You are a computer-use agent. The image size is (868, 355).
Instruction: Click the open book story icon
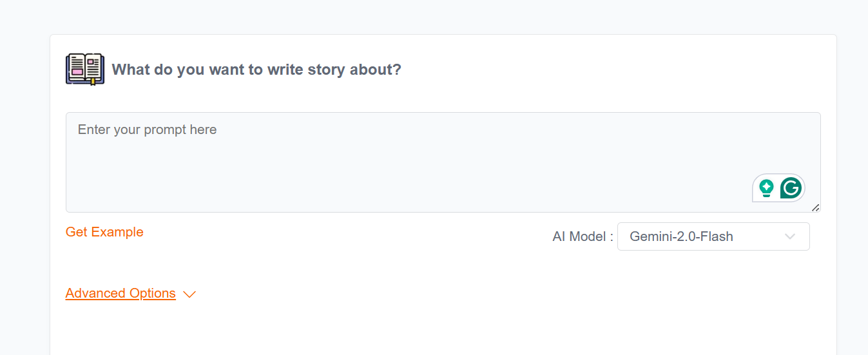tap(84, 69)
